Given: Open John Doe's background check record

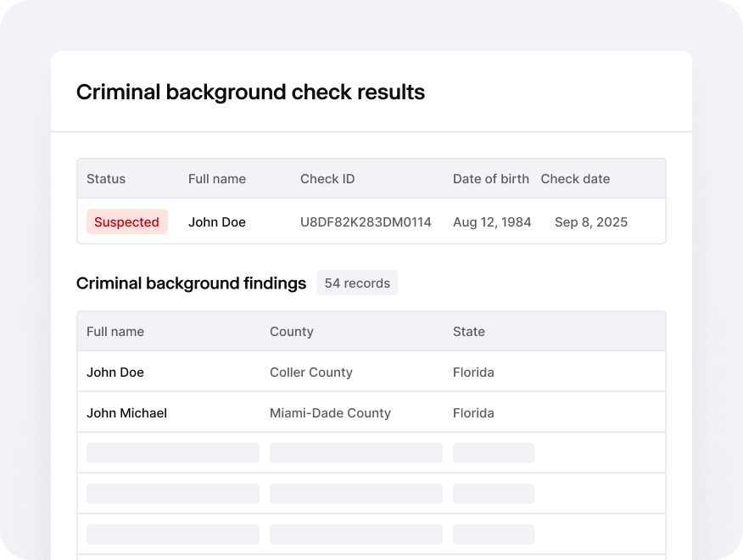Looking at the screenshot, I should pyautogui.click(x=217, y=221).
